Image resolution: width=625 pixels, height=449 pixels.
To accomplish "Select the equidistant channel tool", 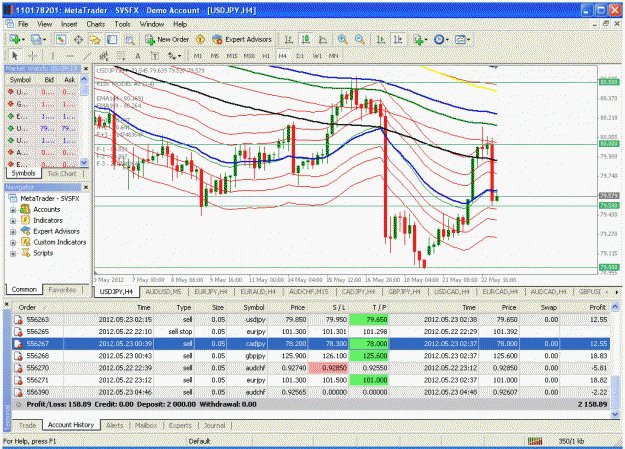I will coord(104,56).
